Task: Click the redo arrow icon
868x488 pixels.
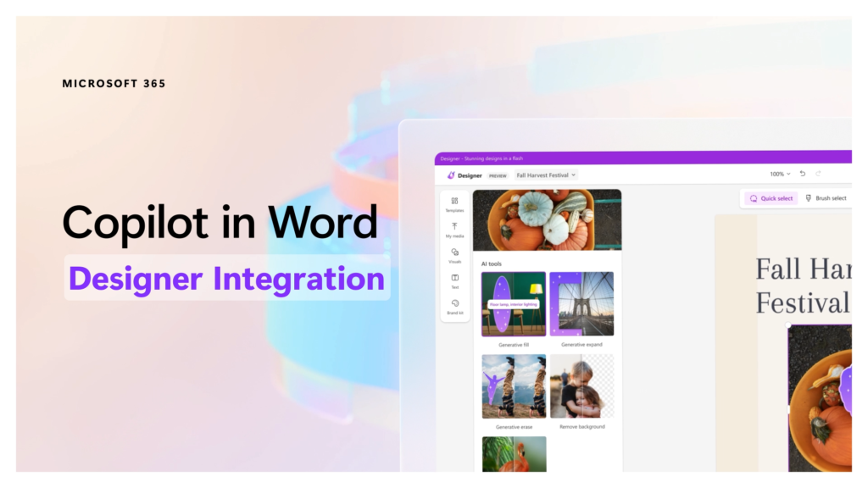Action: coord(818,174)
